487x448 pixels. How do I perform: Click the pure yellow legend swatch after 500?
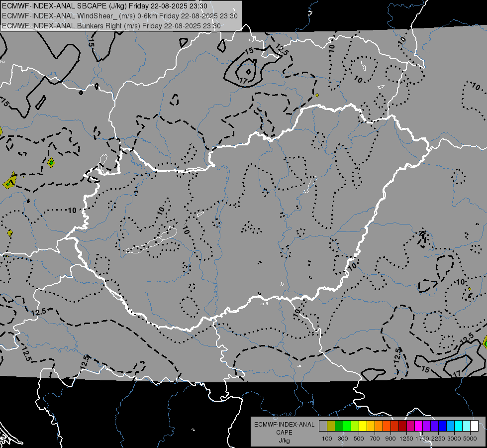363,426
